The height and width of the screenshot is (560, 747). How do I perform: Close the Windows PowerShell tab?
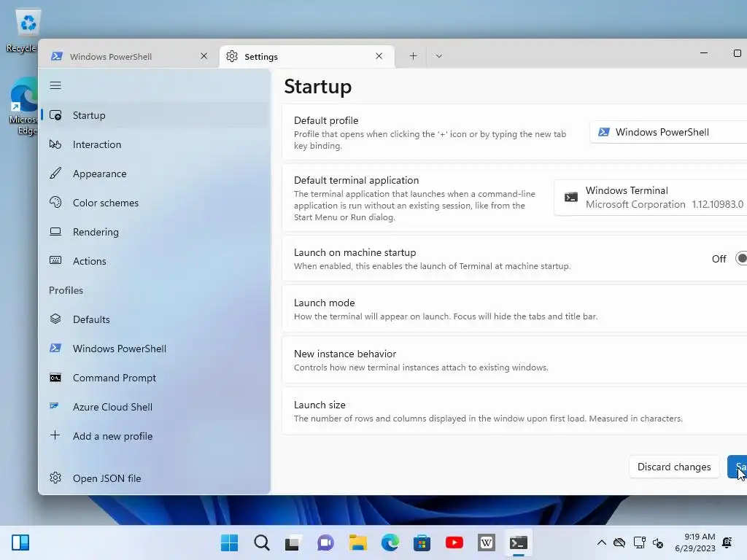204,56
